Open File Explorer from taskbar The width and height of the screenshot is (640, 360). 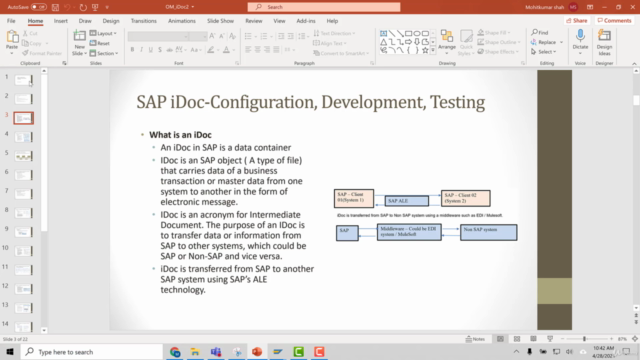tap(195, 352)
